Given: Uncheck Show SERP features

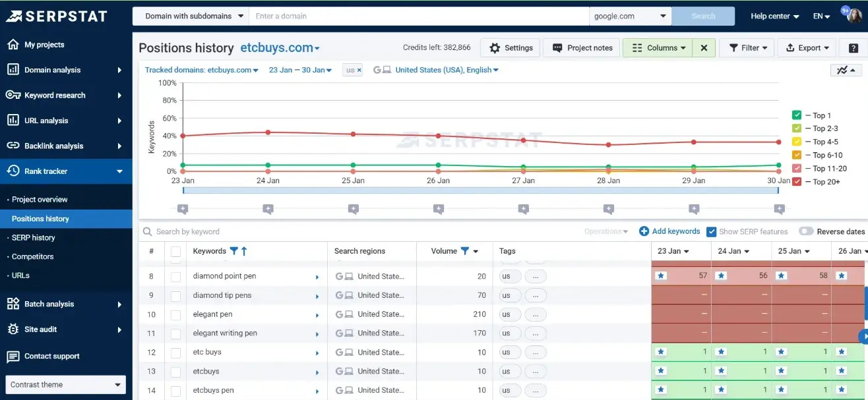Looking at the screenshot, I should 711,231.
